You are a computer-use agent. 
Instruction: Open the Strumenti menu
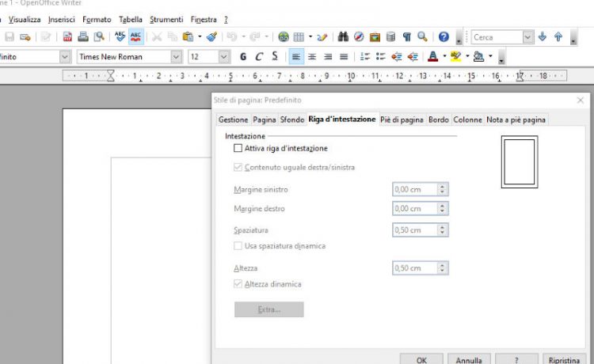point(166,19)
